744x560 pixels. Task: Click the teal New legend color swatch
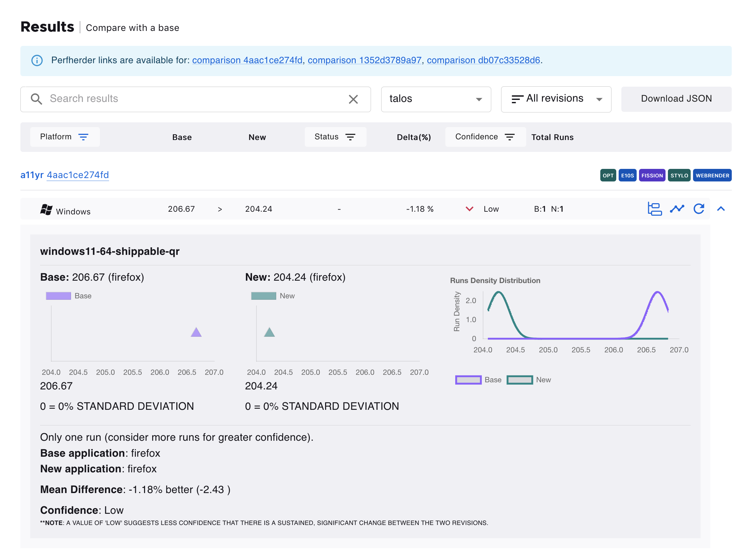coord(264,296)
